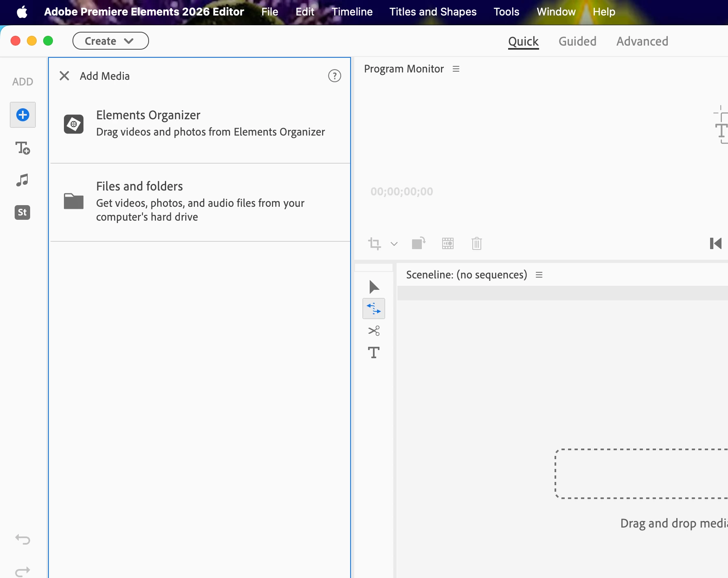Expand the crop options dropdown arrow

click(x=394, y=244)
